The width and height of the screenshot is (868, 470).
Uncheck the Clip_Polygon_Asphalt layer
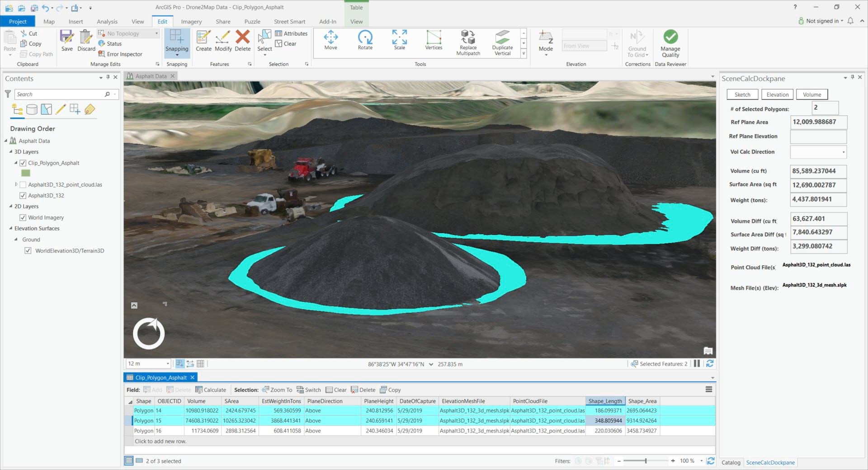click(23, 163)
